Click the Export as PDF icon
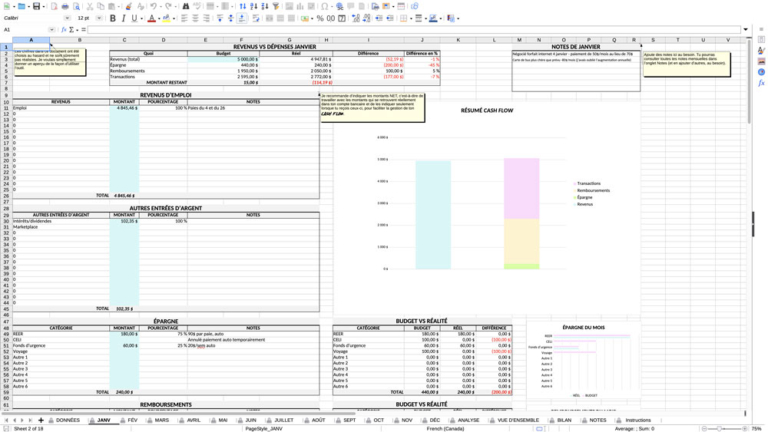 (x=54, y=6)
